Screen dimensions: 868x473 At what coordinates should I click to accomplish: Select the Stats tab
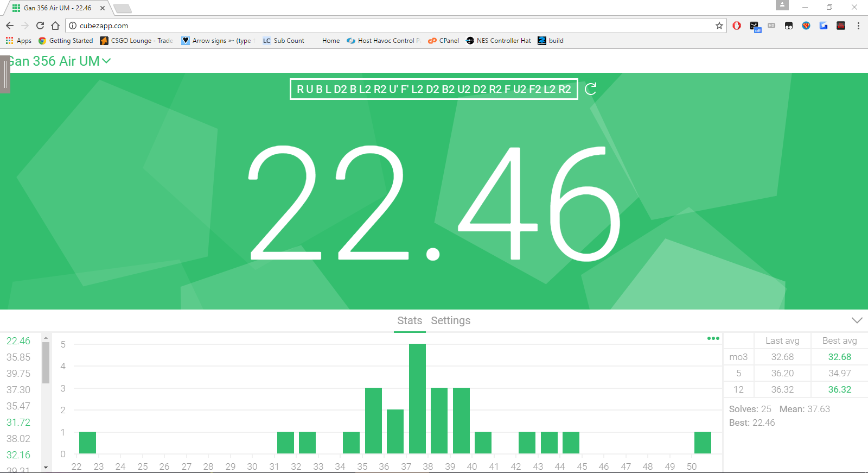410,320
